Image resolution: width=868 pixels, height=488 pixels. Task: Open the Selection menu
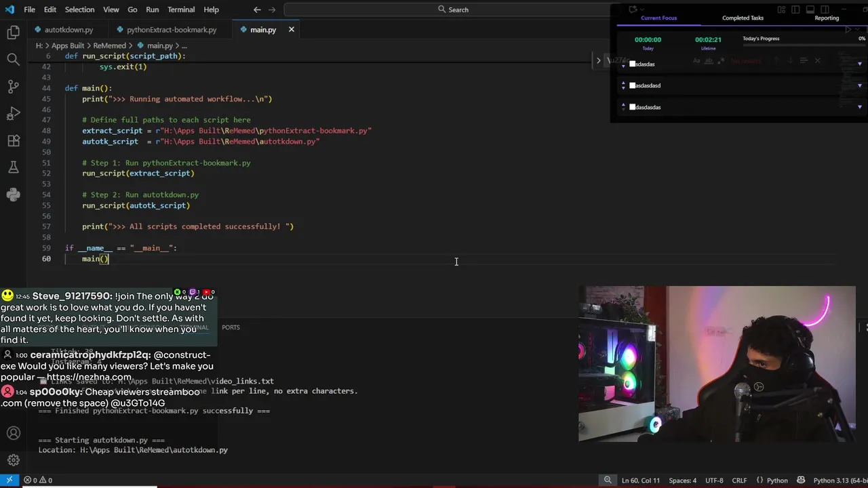79,9
